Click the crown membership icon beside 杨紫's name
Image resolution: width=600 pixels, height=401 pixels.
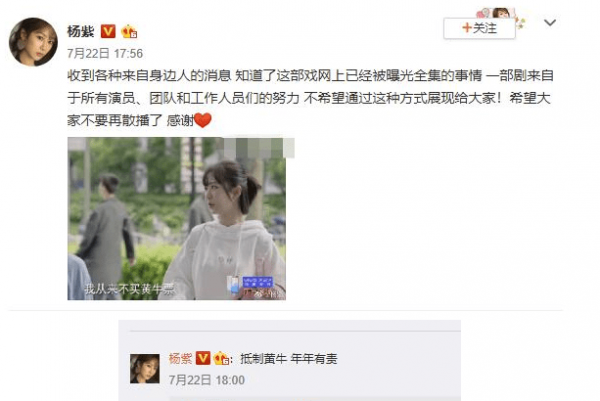point(129,31)
